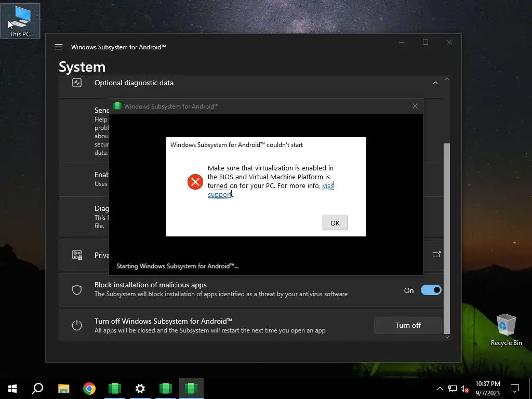This screenshot has height=399, width=532.
Task: Click the network icon in system tray
Action: click(x=453, y=389)
